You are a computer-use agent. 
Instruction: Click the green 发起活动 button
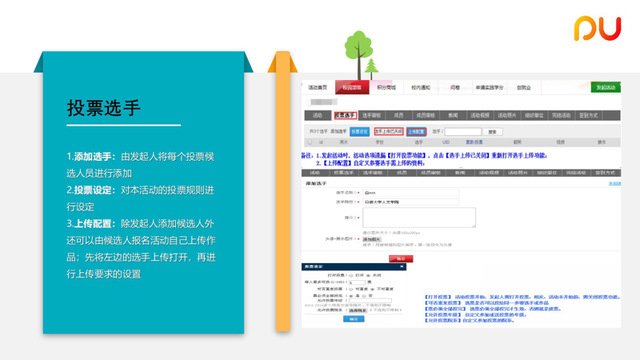[x=606, y=87]
